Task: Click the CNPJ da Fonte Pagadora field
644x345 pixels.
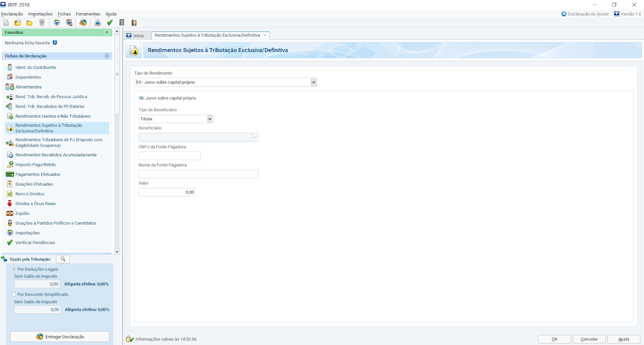Action: tap(170, 156)
